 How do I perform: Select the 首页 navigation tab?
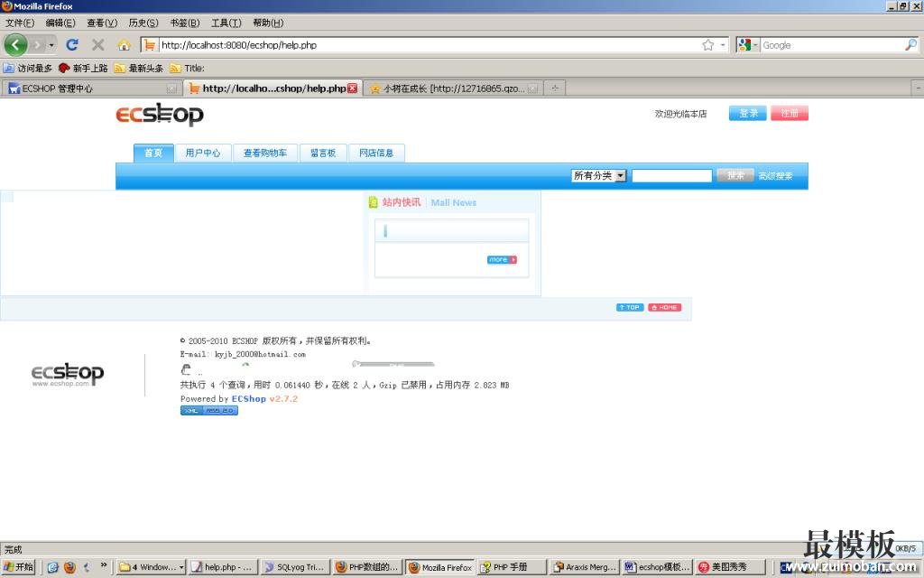[x=153, y=153]
